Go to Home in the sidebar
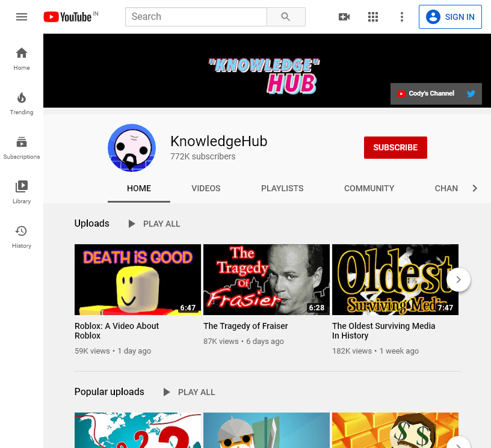Viewport: 491px width, 448px height. coord(22,59)
